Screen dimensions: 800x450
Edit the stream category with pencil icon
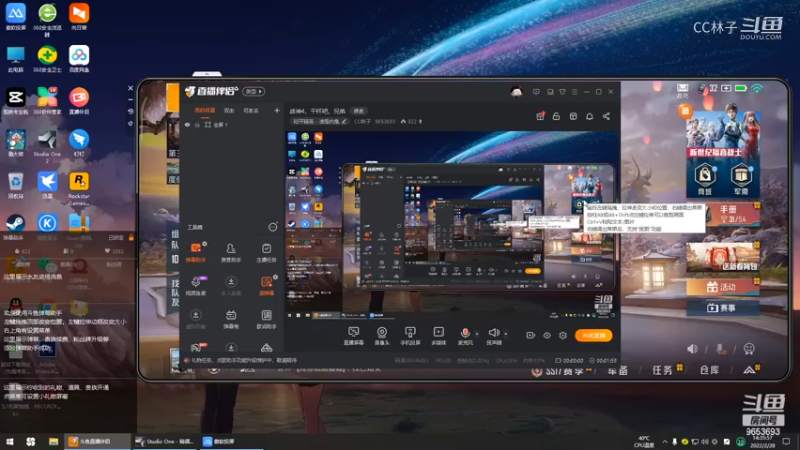344,121
